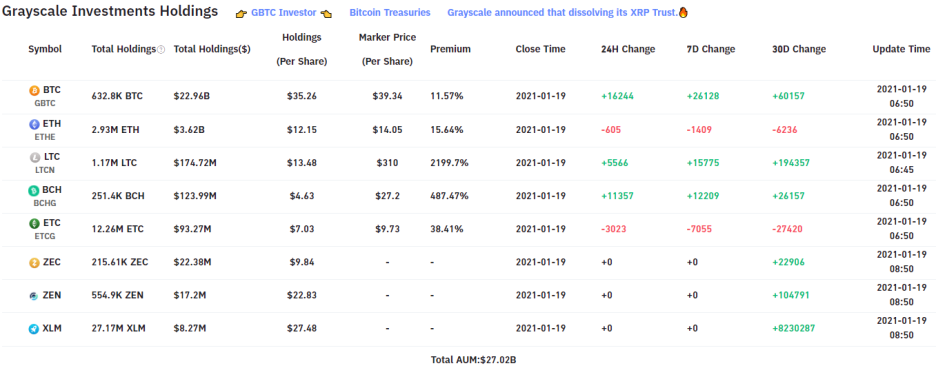Click pointing hand icon right of GBTC Investor
The image size is (936, 368).
325,13
